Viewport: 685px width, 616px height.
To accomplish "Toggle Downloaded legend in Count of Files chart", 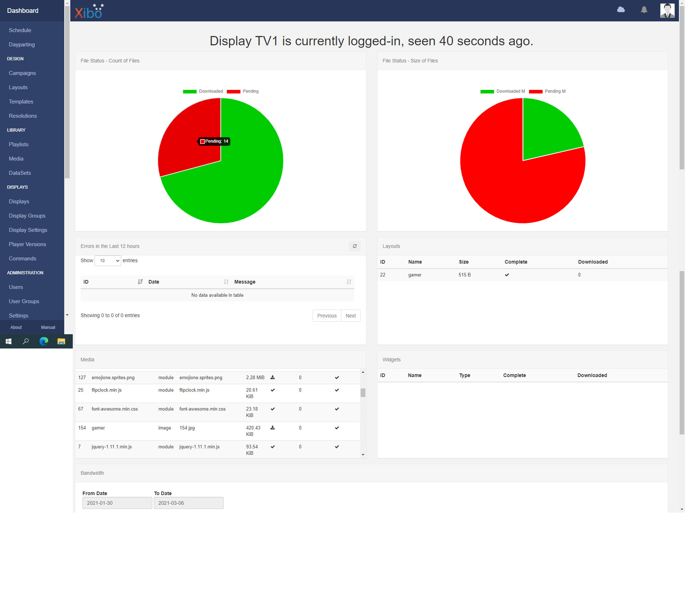I will pos(203,91).
